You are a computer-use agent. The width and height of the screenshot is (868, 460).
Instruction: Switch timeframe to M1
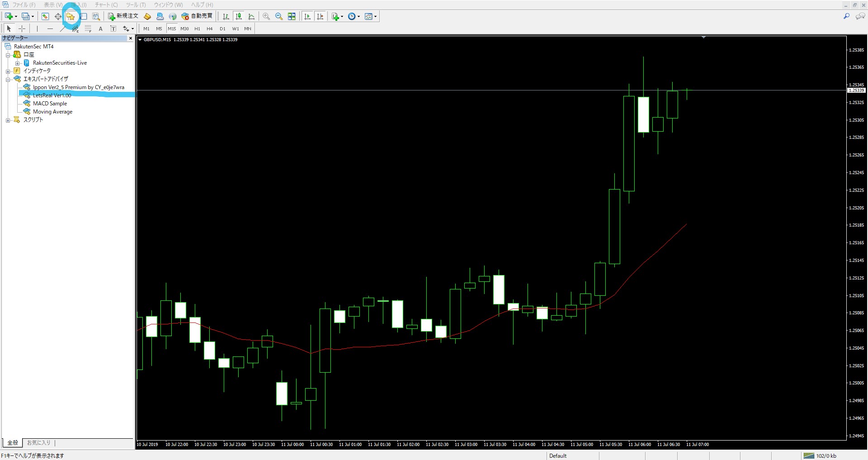click(146, 28)
